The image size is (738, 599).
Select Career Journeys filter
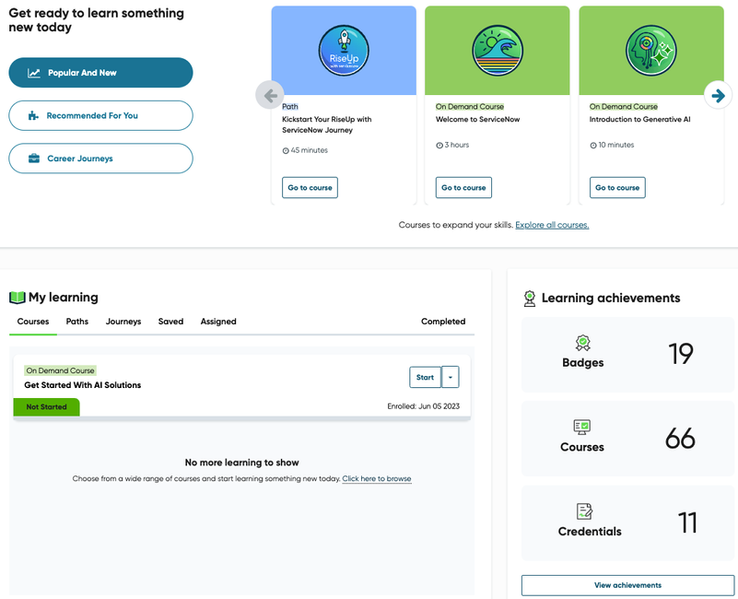coord(101,158)
